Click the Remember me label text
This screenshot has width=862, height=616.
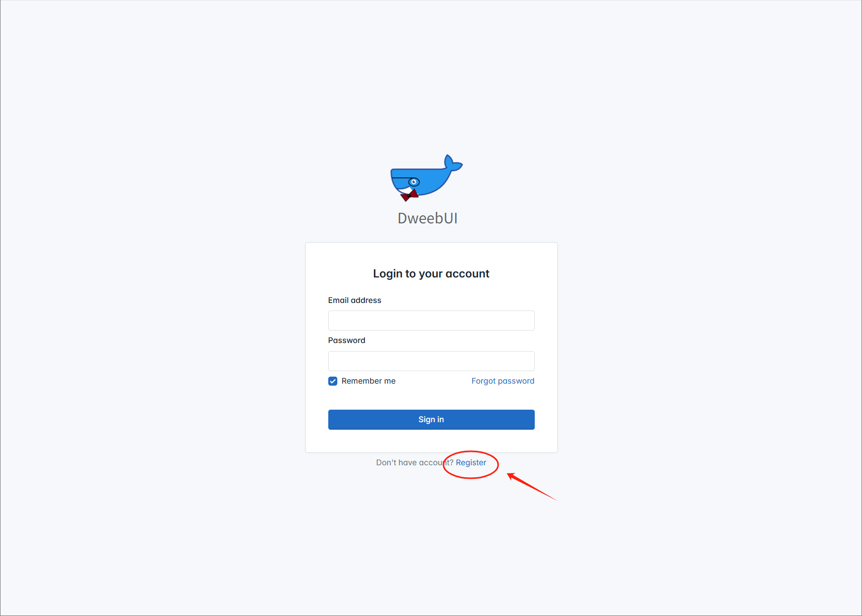pyautogui.click(x=368, y=381)
